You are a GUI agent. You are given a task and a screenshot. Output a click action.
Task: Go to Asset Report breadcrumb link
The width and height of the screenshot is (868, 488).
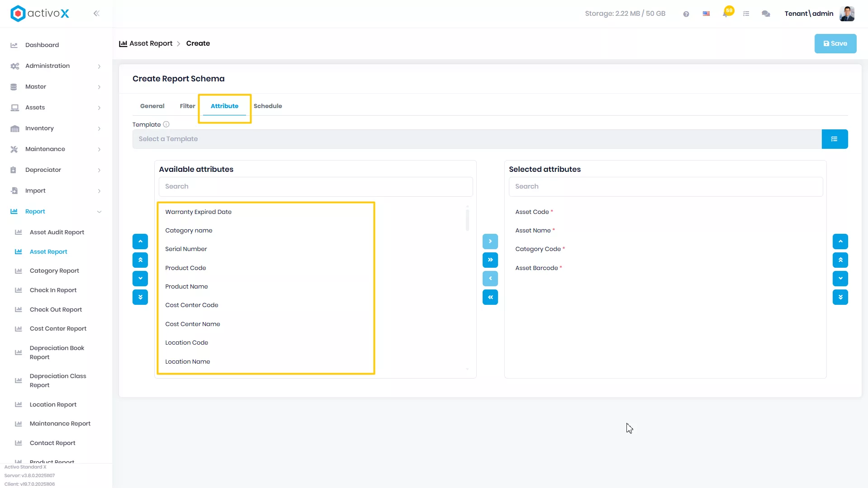tap(151, 44)
